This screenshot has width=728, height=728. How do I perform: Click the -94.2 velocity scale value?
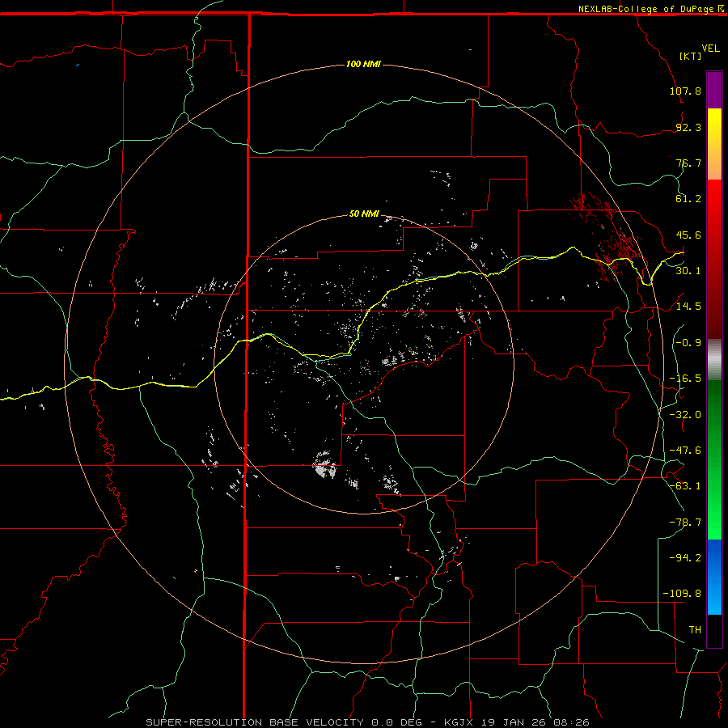pyautogui.click(x=685, y=557)
